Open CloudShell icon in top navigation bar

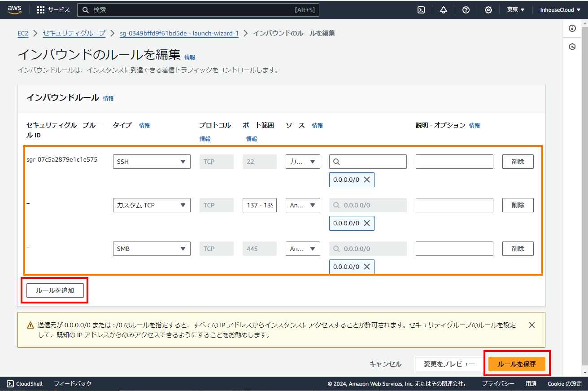(421, 10)
